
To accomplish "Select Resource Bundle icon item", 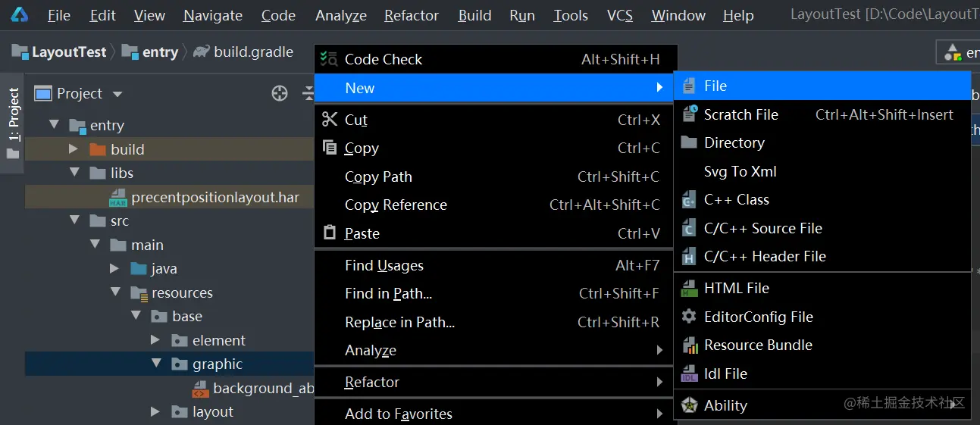I will tap(689, 345).
